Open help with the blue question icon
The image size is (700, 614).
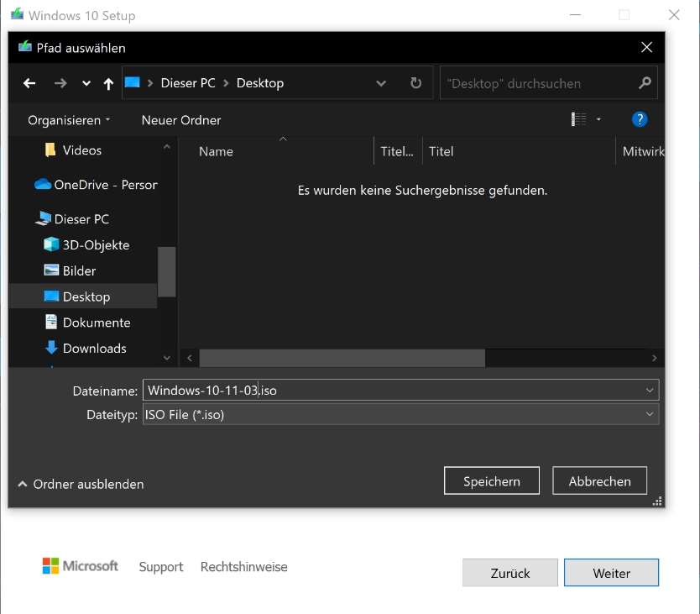click(x=640, y=119)
